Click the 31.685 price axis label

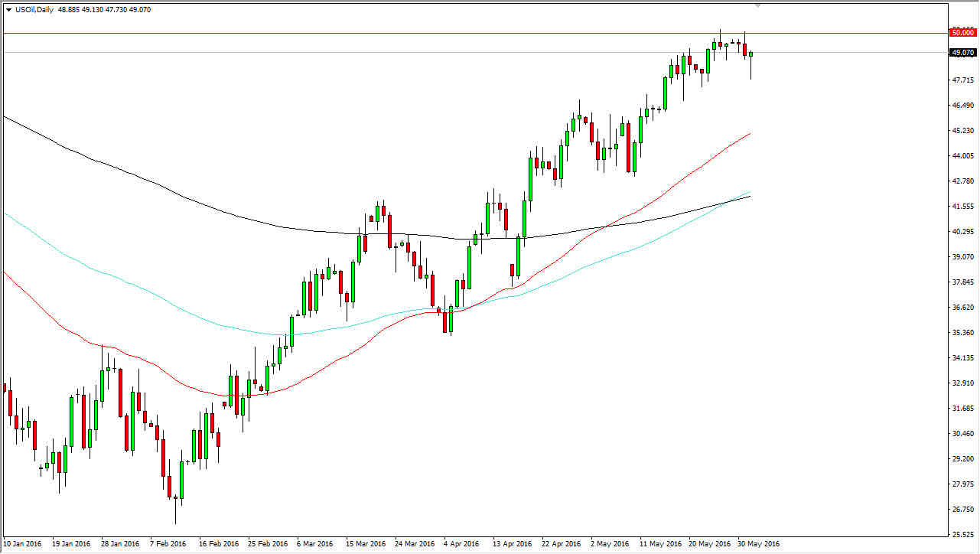[962, 408]
